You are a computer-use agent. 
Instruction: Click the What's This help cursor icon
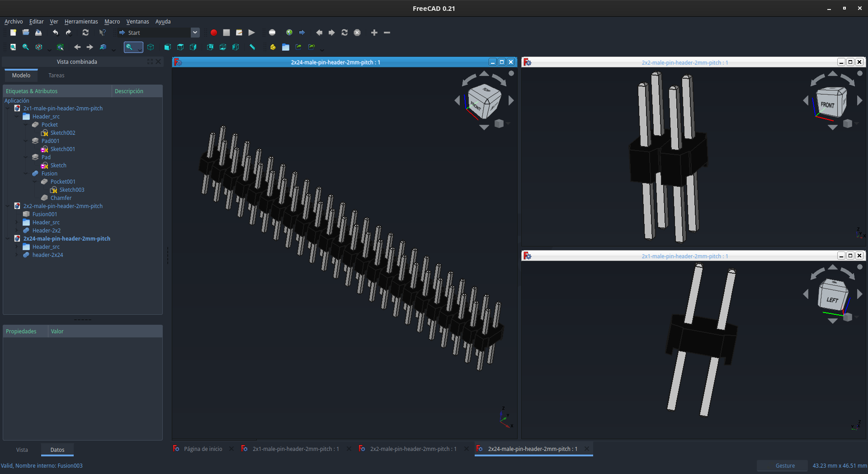[x=103, y=33]
